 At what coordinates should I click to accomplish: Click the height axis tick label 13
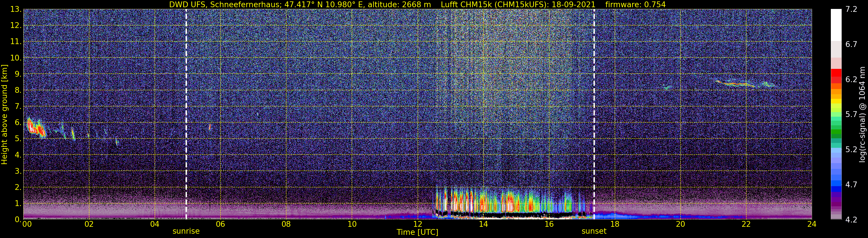[16, 10]
